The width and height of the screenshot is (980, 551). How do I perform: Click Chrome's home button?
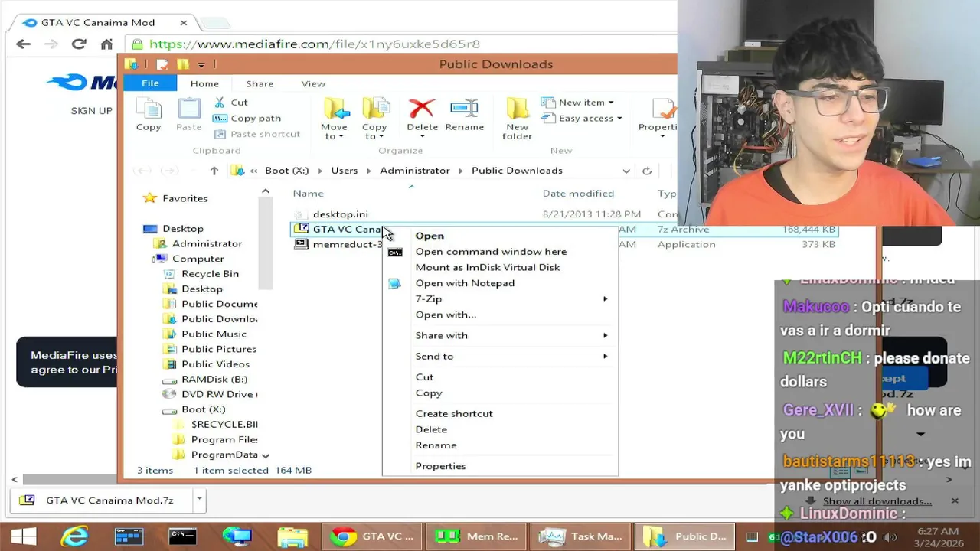point(106,44)
